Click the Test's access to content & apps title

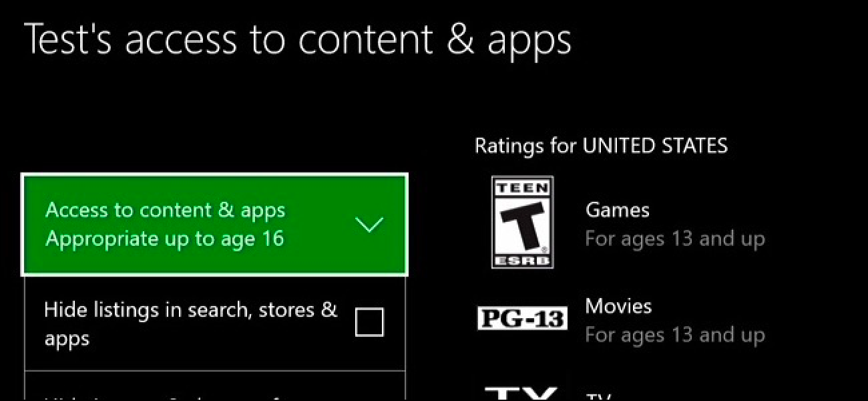[x=298, y=40]
